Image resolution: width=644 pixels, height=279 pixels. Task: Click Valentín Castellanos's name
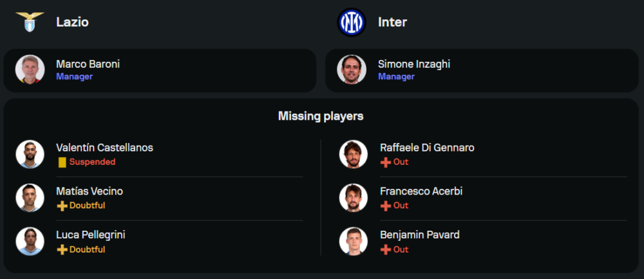[104, 148]
